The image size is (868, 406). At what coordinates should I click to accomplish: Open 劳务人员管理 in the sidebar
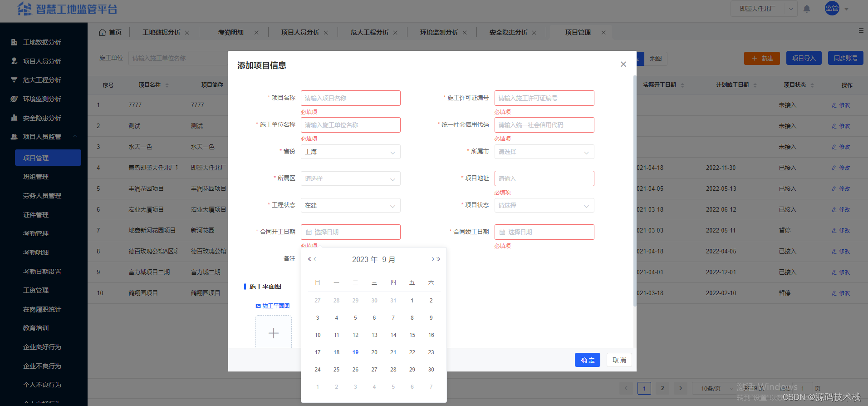point(42,196)
